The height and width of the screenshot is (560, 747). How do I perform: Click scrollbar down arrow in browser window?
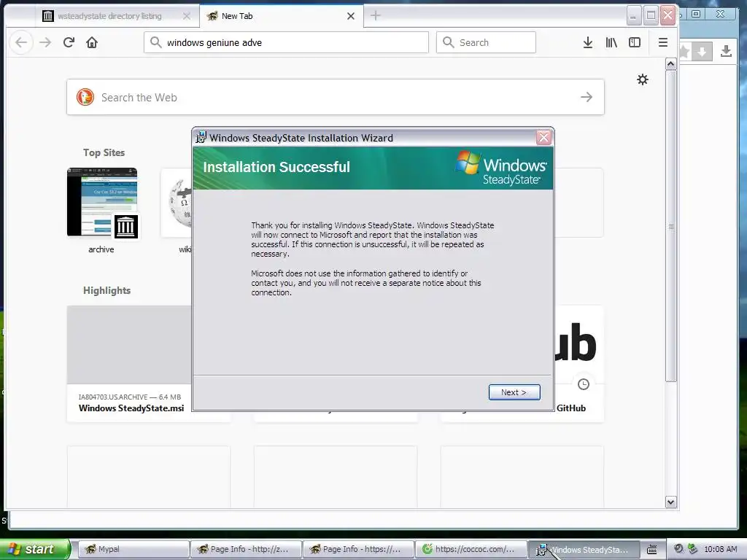click(671, 502)
